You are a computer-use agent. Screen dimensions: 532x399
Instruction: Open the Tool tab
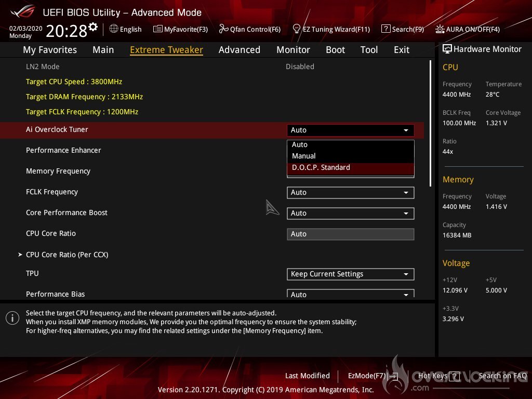[x=369, y=50]
